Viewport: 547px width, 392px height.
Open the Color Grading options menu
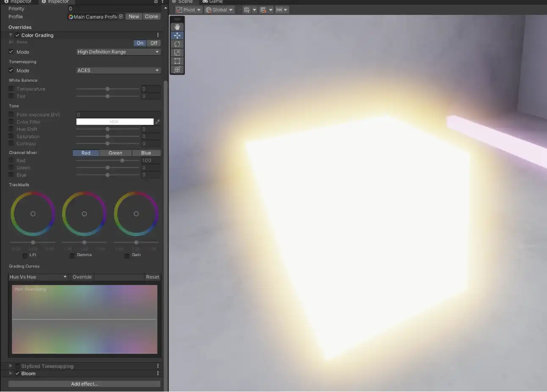click(158, 35)
